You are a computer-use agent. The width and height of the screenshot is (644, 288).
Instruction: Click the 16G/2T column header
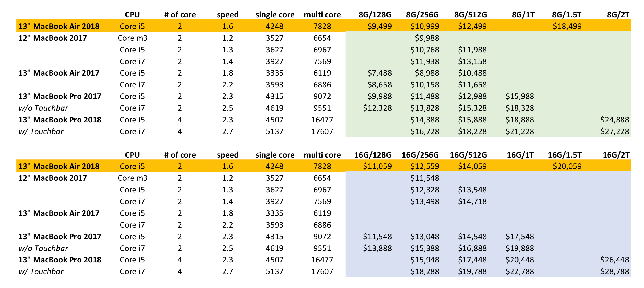coord(616,155)
